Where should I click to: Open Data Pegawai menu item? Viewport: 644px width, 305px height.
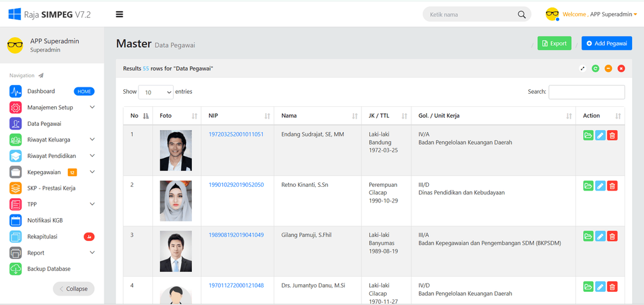point(45,123)
